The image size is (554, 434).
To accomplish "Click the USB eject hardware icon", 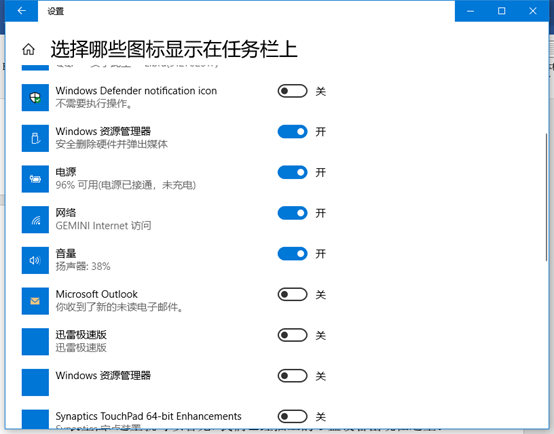I will coord(35,138).
